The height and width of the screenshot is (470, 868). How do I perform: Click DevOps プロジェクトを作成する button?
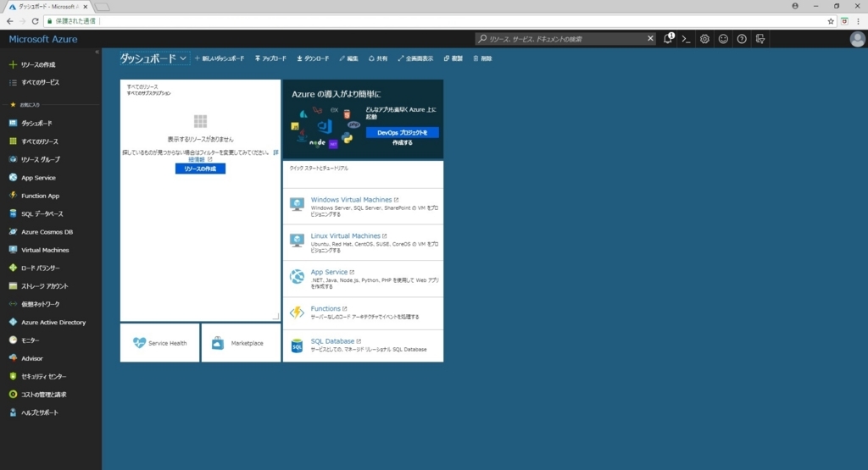[x=403, y=133]
